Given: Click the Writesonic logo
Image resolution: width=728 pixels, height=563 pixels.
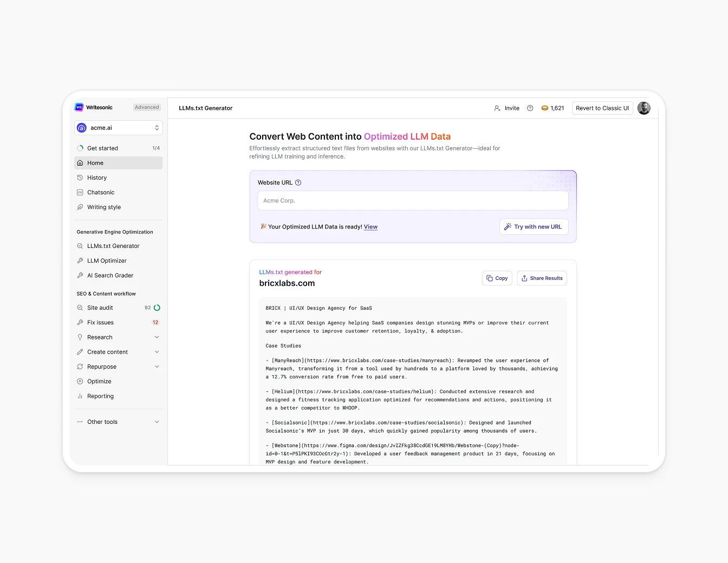Looking at the screenshot, I should click(x=79, y=107).
